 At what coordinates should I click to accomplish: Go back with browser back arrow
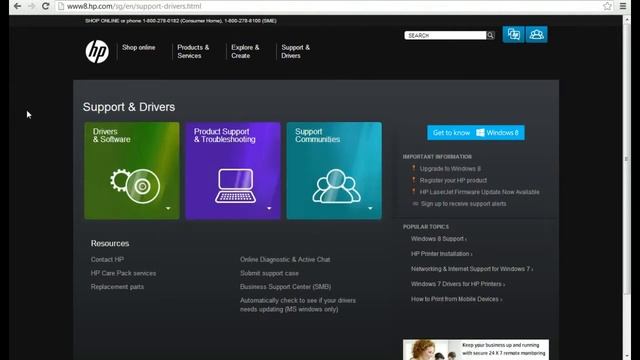[17, 6]
